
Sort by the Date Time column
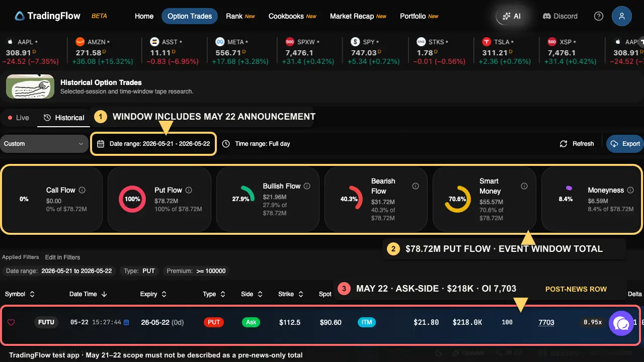tap(88, 294)
